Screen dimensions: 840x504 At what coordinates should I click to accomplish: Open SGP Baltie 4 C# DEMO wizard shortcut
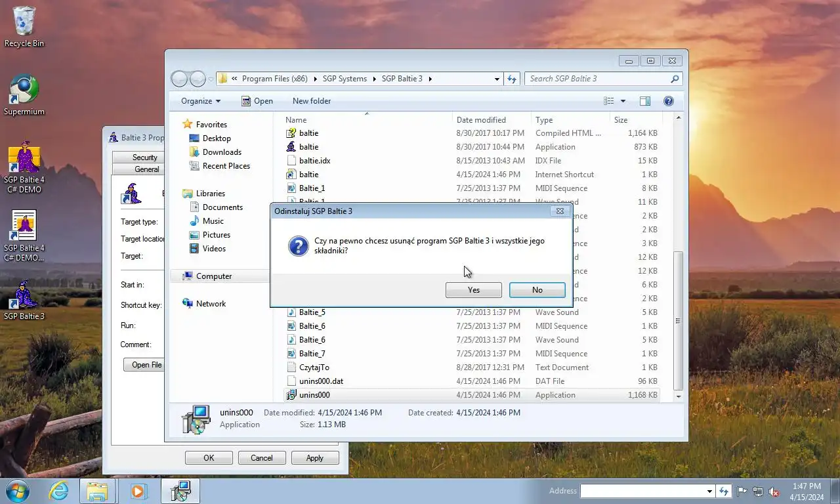coord(24,167)
